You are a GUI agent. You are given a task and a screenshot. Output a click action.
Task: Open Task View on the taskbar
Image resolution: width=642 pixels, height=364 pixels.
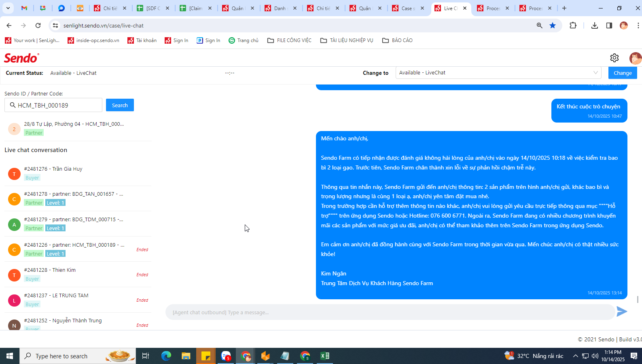point(146,356)
